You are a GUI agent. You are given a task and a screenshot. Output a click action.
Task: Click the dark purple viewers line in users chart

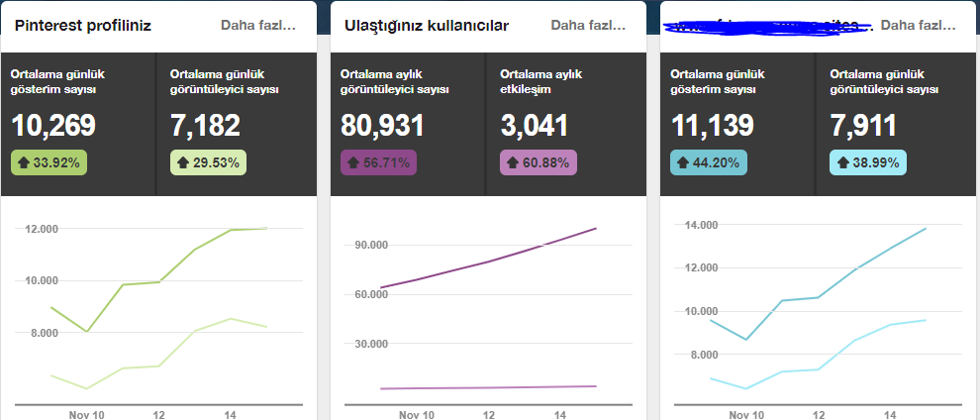(x=487, y=262)
